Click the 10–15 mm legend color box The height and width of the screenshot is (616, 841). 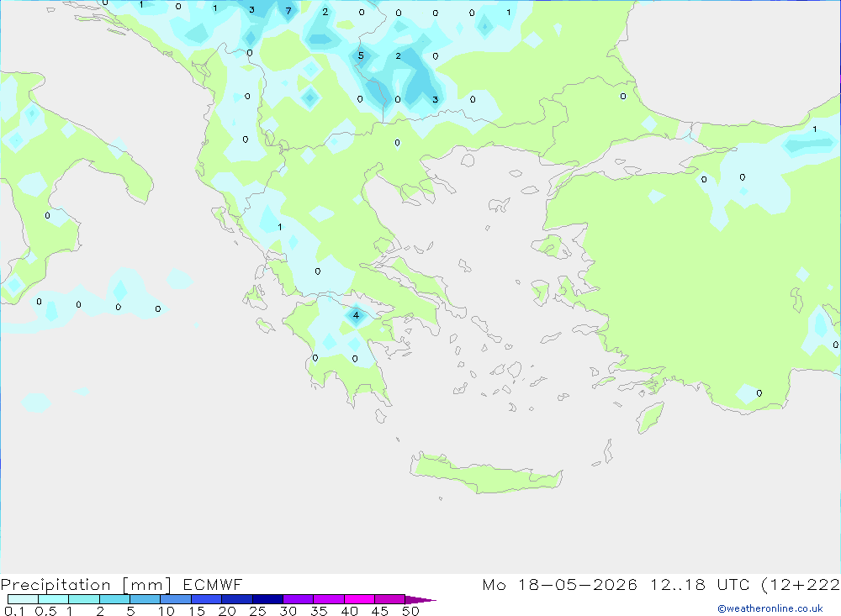point(176,599)
